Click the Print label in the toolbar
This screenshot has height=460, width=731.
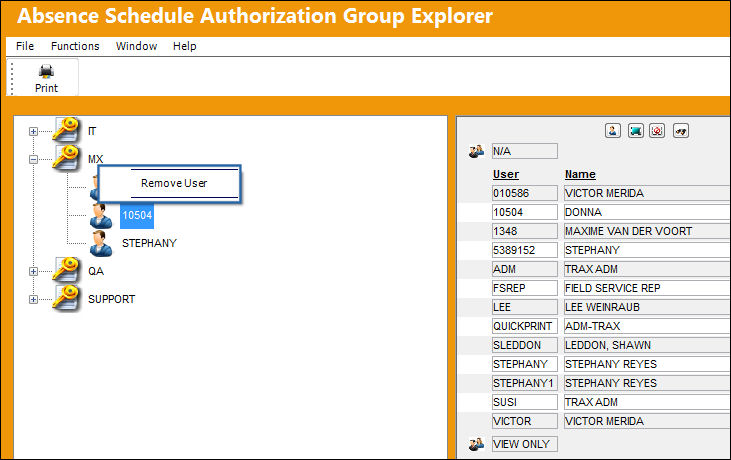click(46, 88)
